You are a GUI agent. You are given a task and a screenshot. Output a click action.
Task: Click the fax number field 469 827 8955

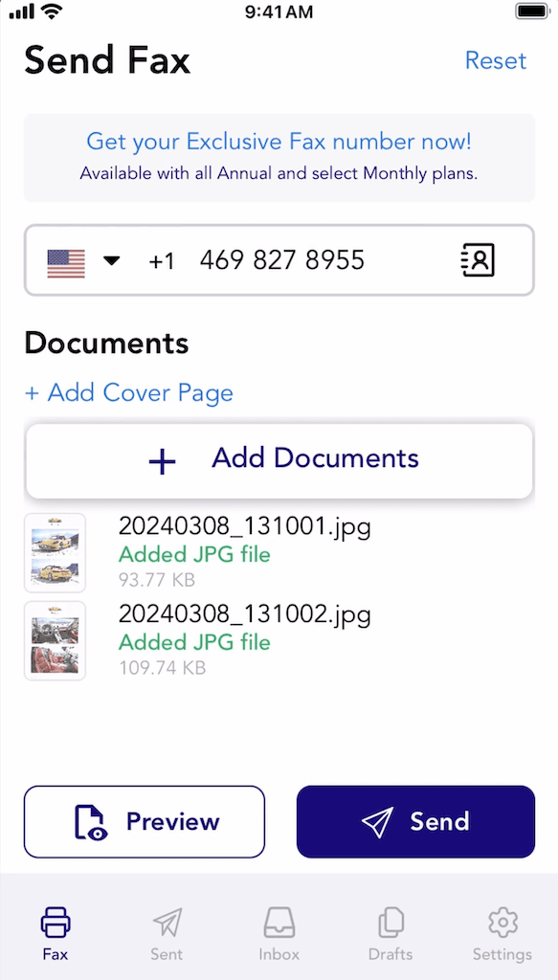pyautogui.click(x=281, y=260)
